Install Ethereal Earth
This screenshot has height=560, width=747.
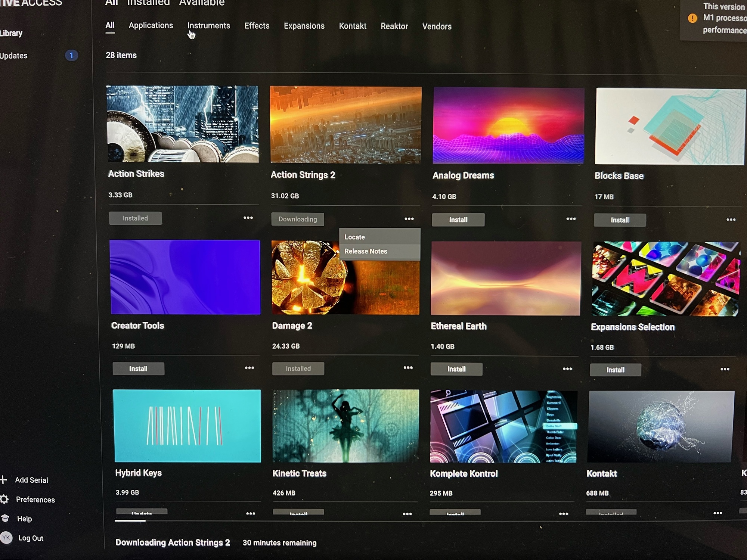click(456, 369)
